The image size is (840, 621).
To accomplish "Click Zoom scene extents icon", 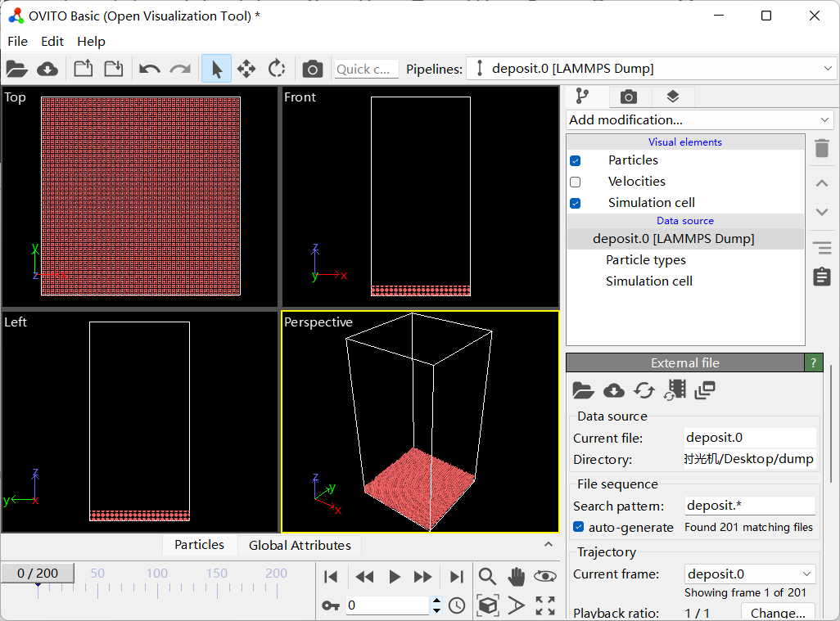I will [487, 605].
